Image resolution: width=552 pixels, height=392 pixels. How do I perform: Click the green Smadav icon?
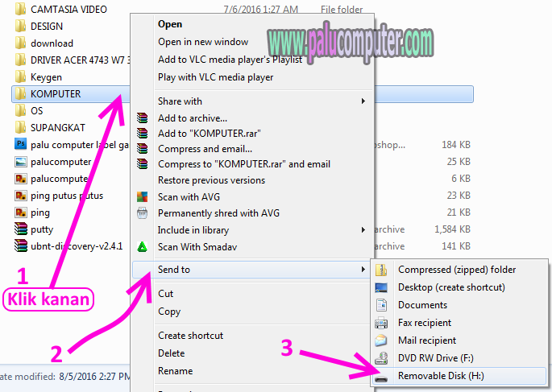(142, 247)
